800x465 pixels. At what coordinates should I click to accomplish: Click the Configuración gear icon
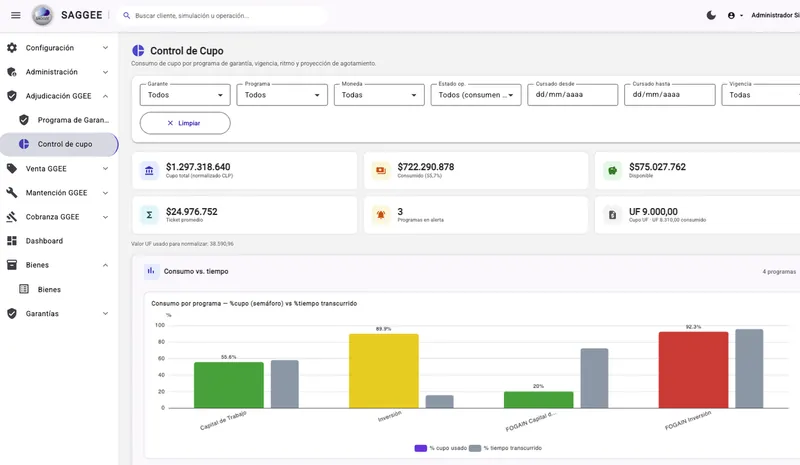pyautogui.click(x=12, y=47)
